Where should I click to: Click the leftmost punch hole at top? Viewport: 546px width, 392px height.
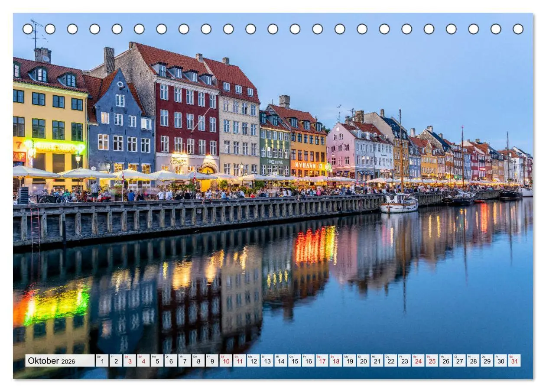click(29, 28)
